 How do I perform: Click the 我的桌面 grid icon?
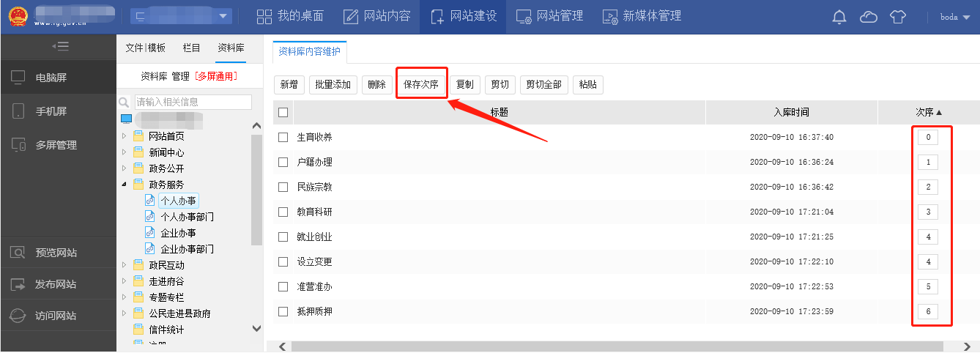click(x=264, y=17)
